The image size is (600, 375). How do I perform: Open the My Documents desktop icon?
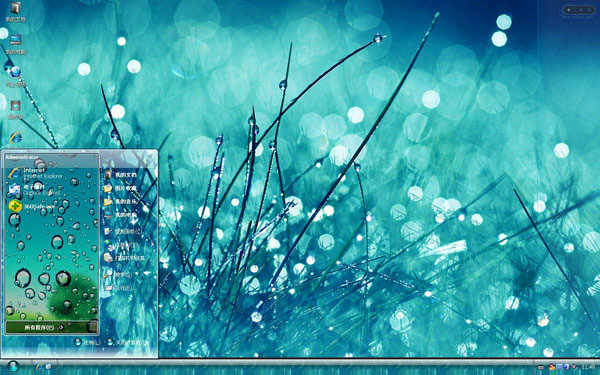coord(15,12)
